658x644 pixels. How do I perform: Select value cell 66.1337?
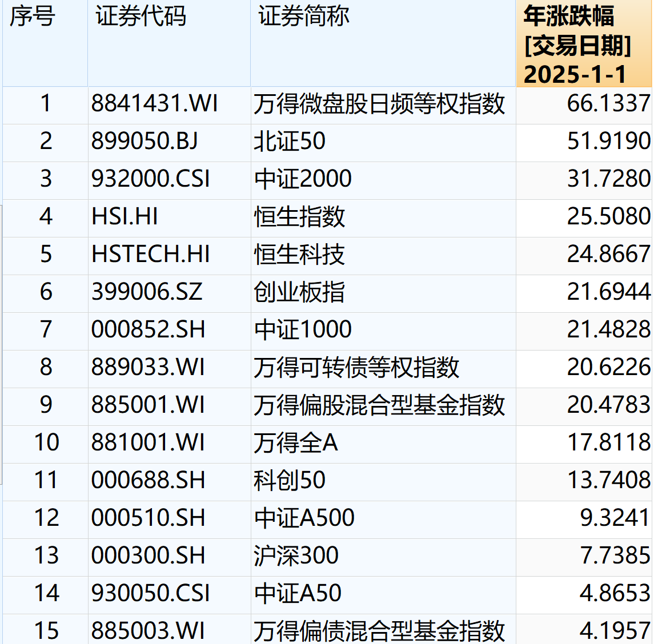coord(584,105)
